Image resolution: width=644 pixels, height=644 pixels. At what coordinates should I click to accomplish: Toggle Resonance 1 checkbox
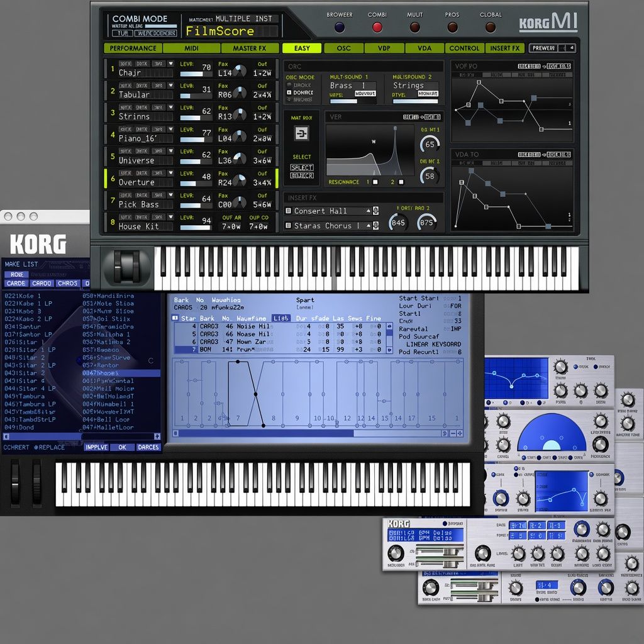point(375,182)
